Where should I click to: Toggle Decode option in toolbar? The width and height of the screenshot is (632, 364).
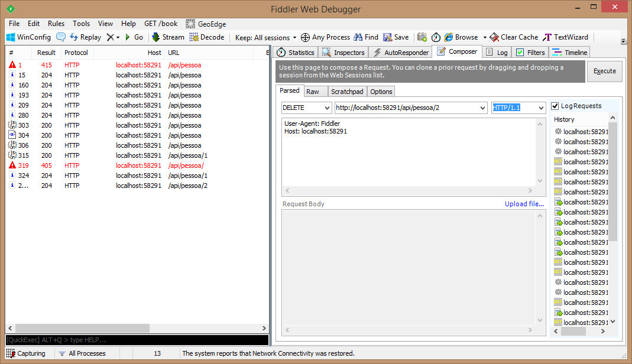tap(207, 37)
